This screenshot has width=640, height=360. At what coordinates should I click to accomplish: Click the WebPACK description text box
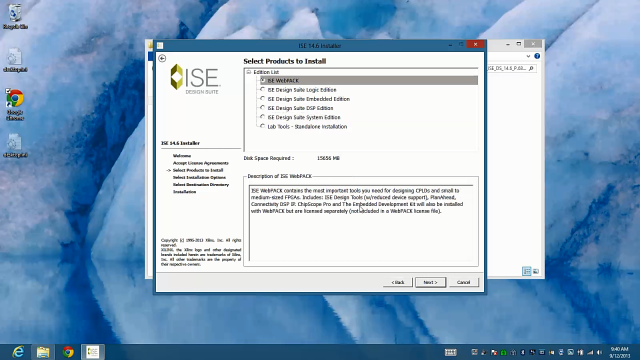pyautogui.click(x=361, y=222)
